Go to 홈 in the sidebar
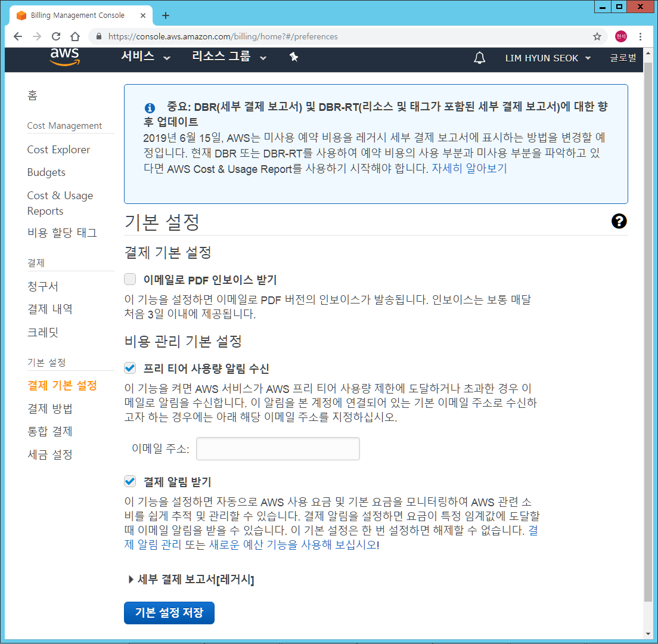The width and height of the screenshot is (658, 644). 32,95
